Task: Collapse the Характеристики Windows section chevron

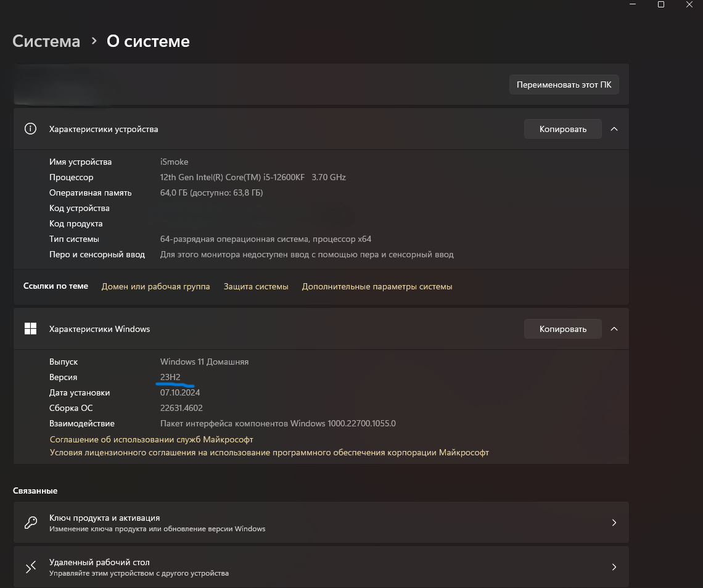Action: point(614,329)
